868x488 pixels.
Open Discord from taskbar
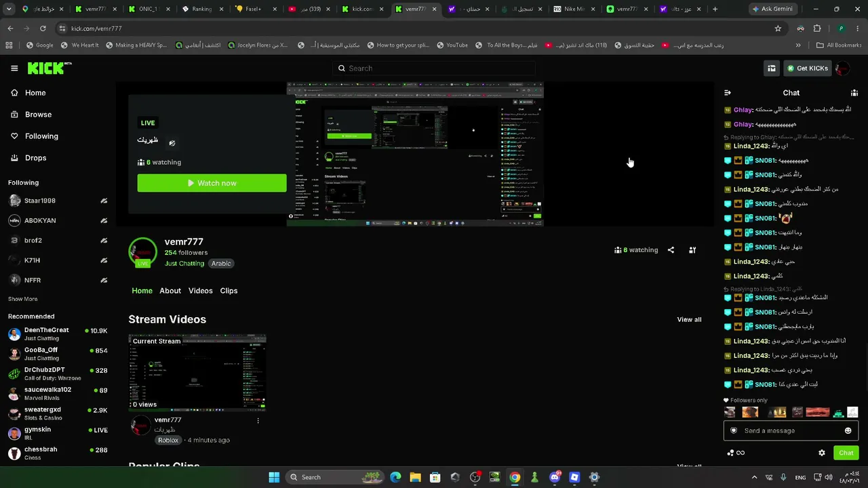pyautogui.click(x=555, y=477)
